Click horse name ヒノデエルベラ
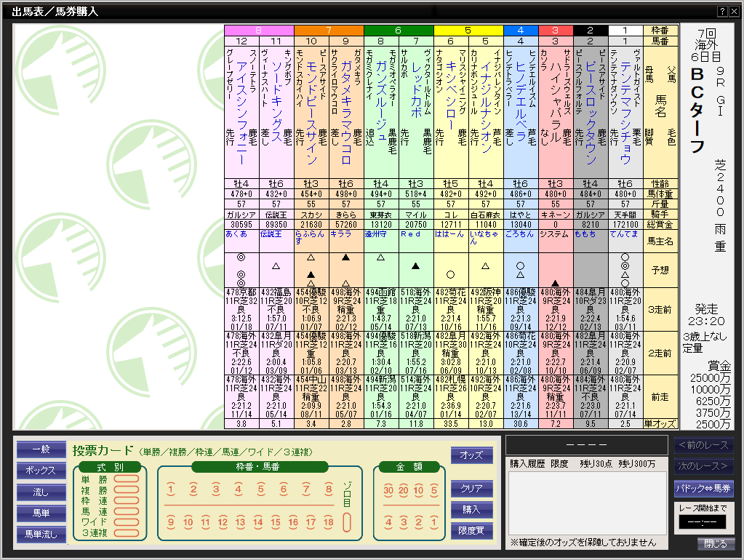Viewport: 744px width, 560px height. pyautogui.click(x=521, y=102)
